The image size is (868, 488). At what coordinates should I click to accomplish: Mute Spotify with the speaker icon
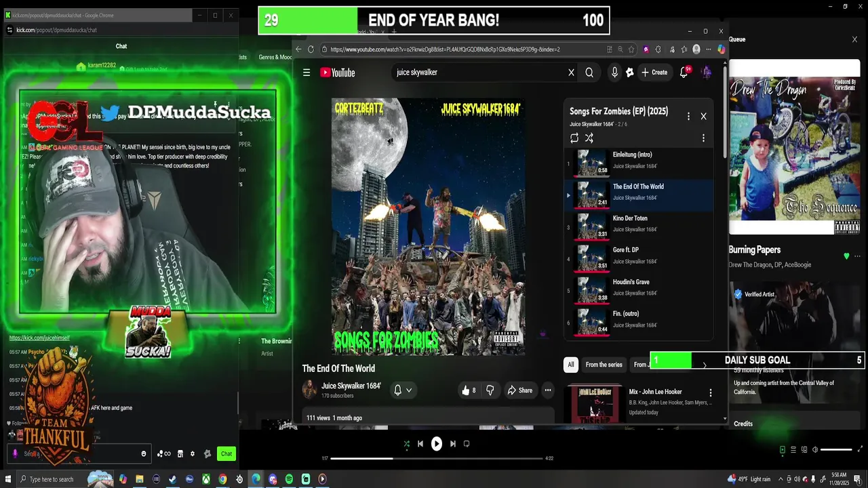pos(815,449)
